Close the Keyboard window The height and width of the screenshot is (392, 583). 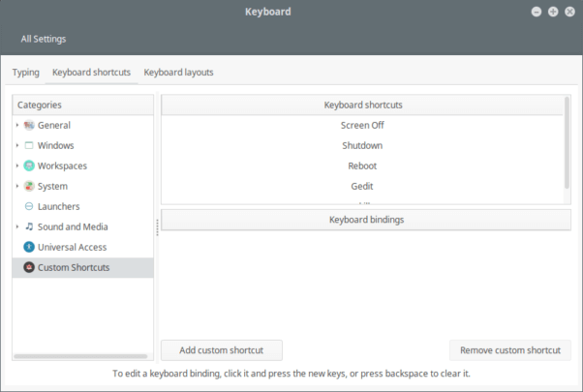click(x=569, y=12)
